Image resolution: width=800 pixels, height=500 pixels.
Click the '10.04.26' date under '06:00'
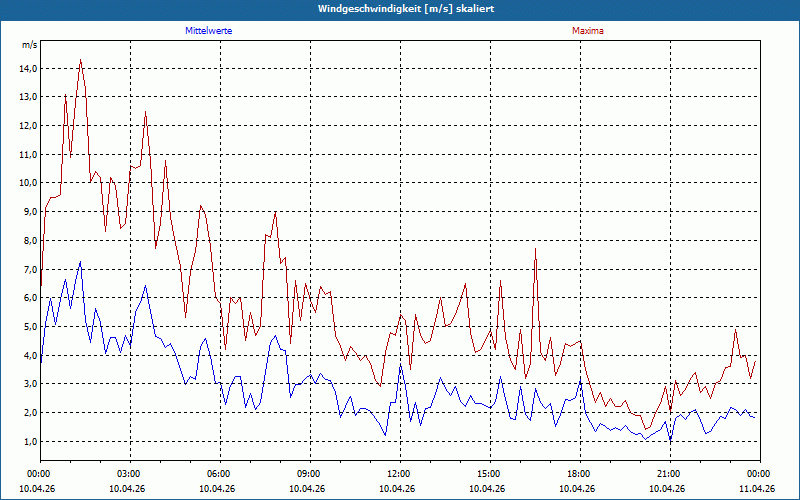[x=217, y=488]
